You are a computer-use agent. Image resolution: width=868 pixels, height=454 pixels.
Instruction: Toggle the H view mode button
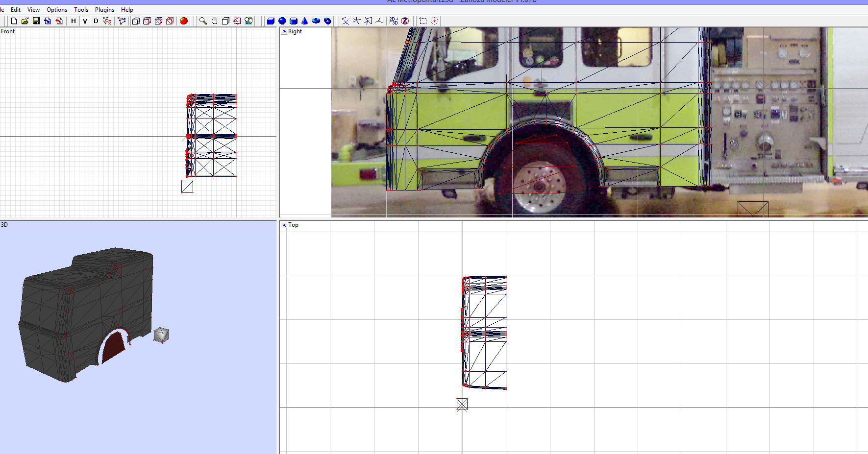coord(73,21)
